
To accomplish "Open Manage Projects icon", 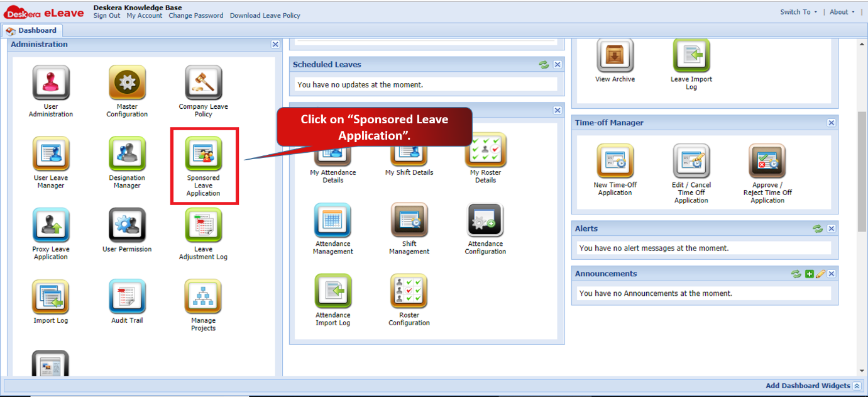I will [x=203, y=297].
